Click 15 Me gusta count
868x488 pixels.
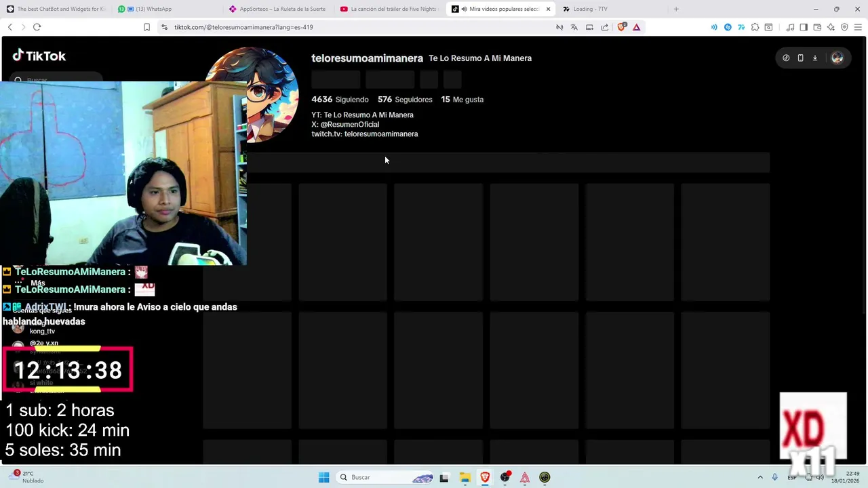pos(462,100)
